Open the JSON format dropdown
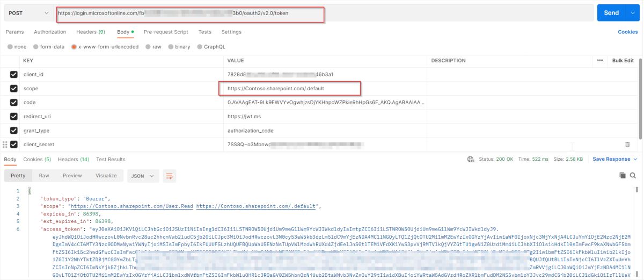644x280 pixels. [143, 176]
